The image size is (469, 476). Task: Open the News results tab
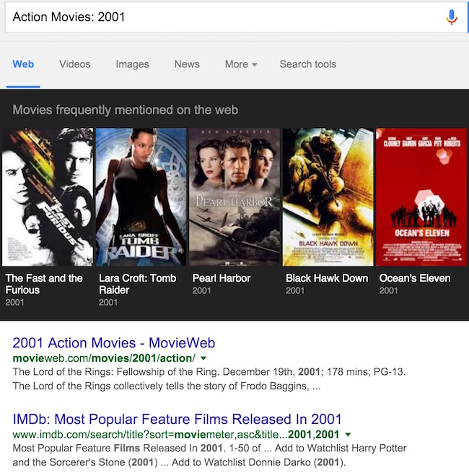[x=187, y=64]
